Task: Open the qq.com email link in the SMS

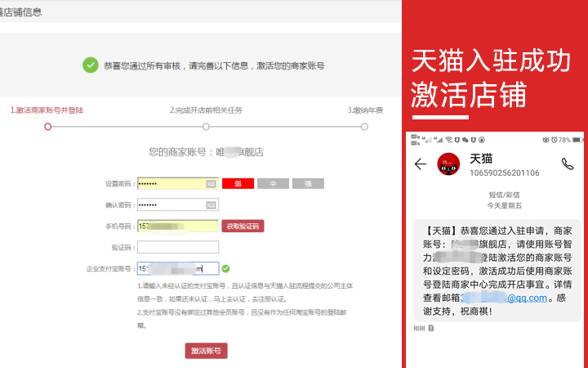Action: pos(504,298)
